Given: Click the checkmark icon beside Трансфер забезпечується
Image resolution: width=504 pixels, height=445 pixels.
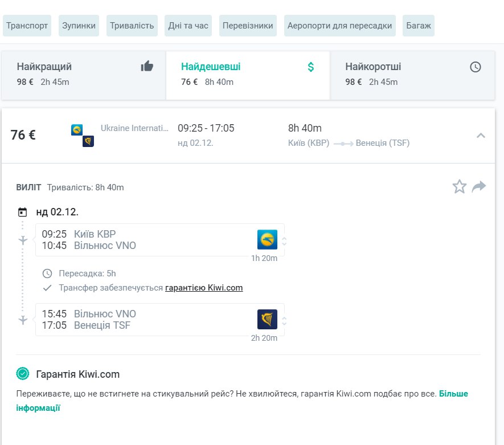Looking at the screenshot, I should point(47,288).
